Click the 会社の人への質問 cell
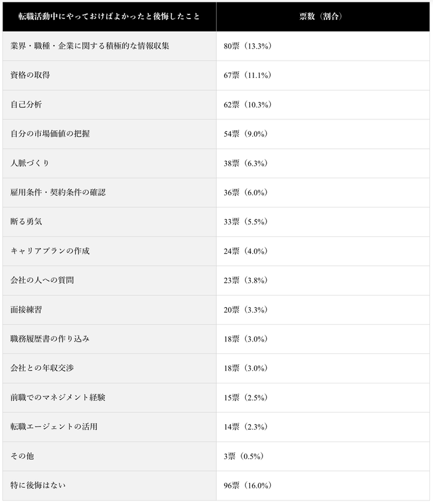 pos(109,280)
